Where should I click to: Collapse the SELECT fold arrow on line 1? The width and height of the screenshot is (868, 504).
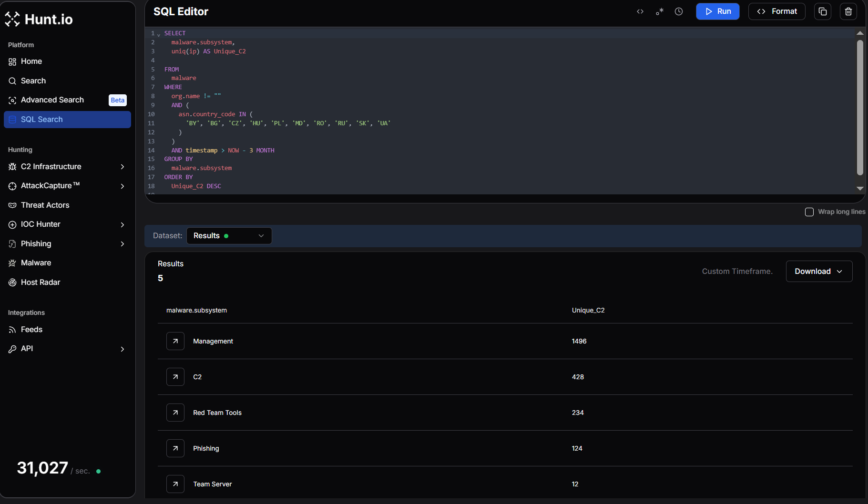pyautogui.click(x=159, y=34)
